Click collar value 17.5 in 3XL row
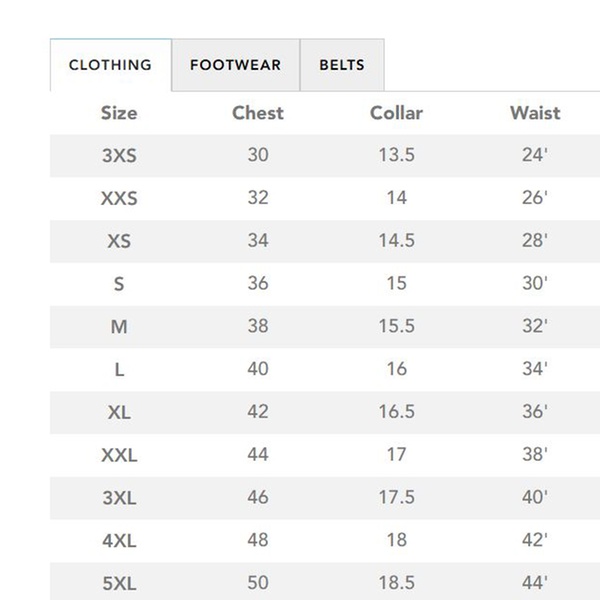Viewport: 600px width, 600px height. click(396, 497)
